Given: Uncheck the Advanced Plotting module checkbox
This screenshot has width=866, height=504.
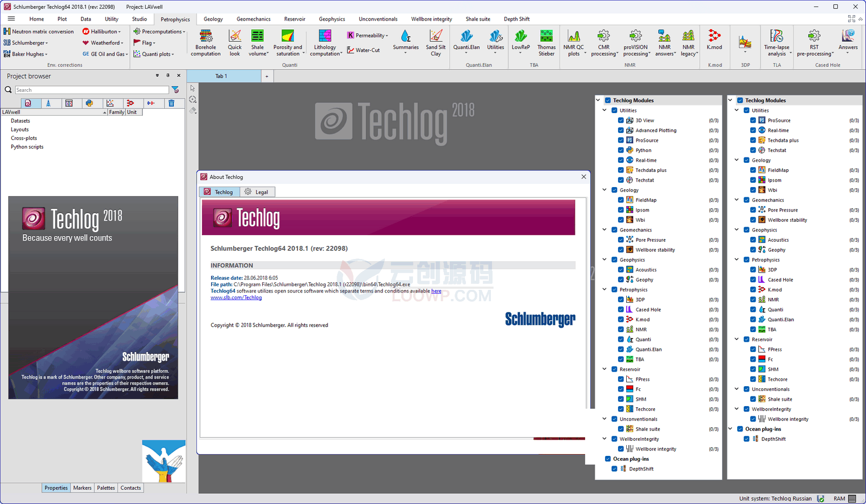Looking at the screenshot, I should coord(621,130).
